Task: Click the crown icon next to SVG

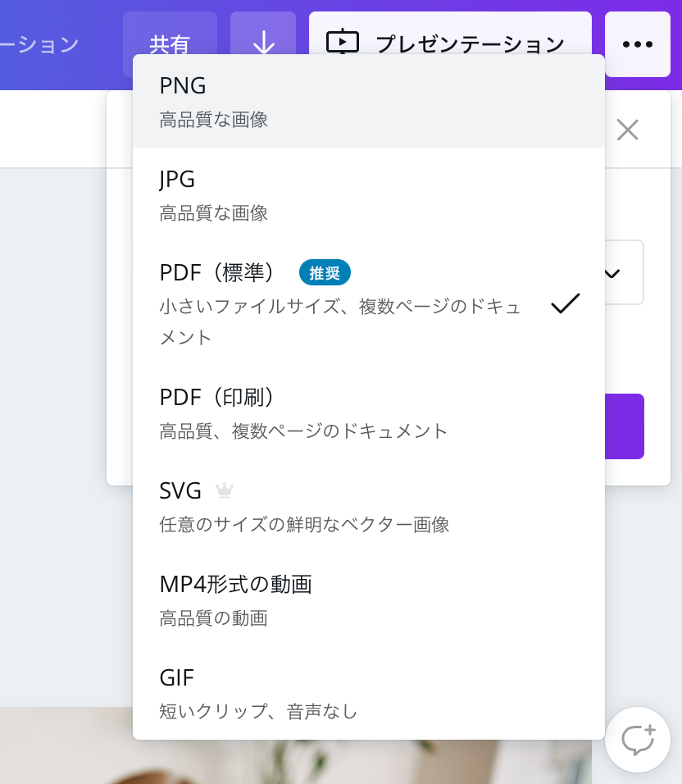Action: pos(224,490)
